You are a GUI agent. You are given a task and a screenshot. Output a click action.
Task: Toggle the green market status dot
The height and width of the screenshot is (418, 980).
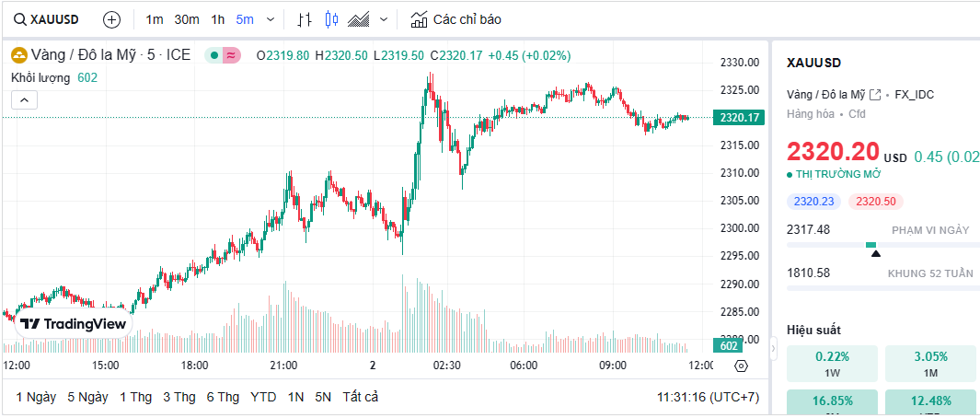[x=214, y=55]
